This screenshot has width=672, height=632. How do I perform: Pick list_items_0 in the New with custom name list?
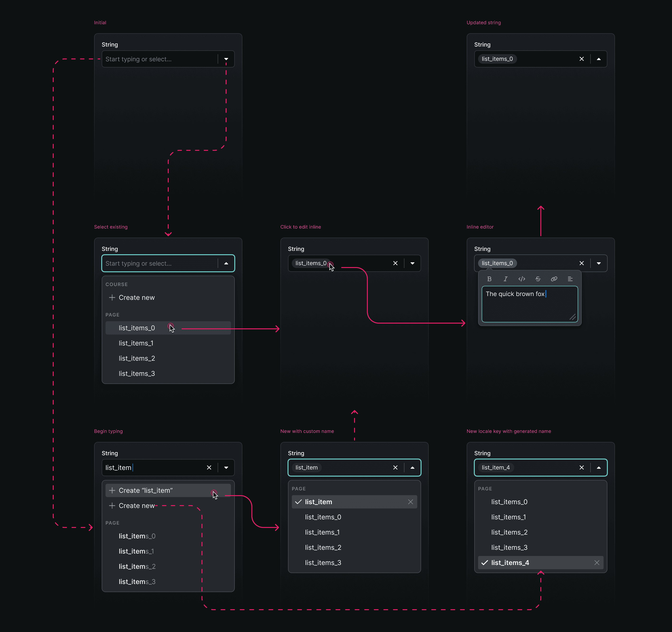coord(354,517)
